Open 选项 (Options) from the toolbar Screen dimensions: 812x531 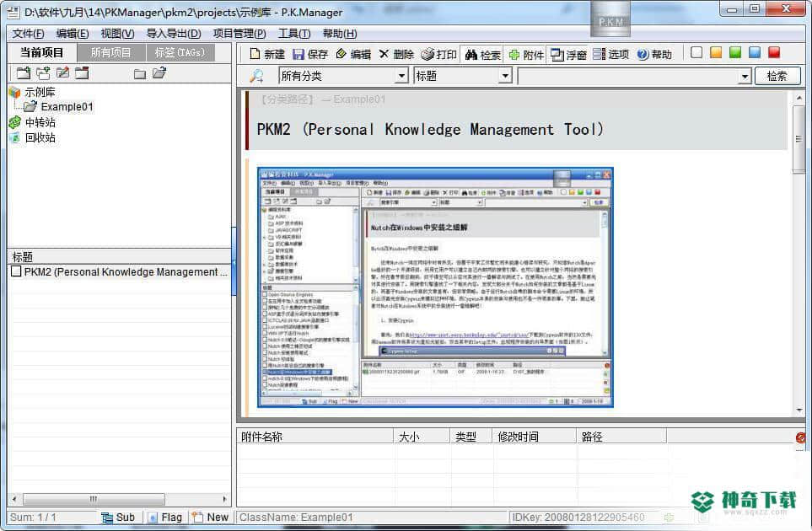(610, 54)
